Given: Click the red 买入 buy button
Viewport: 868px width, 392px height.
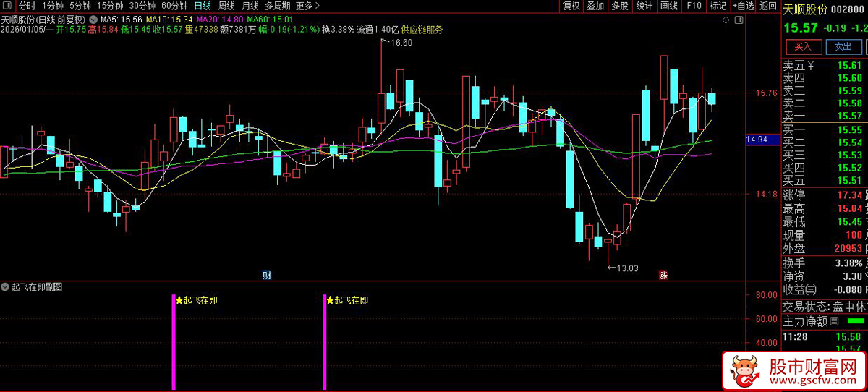Looking at the screenshot, I should click(803, 46).
